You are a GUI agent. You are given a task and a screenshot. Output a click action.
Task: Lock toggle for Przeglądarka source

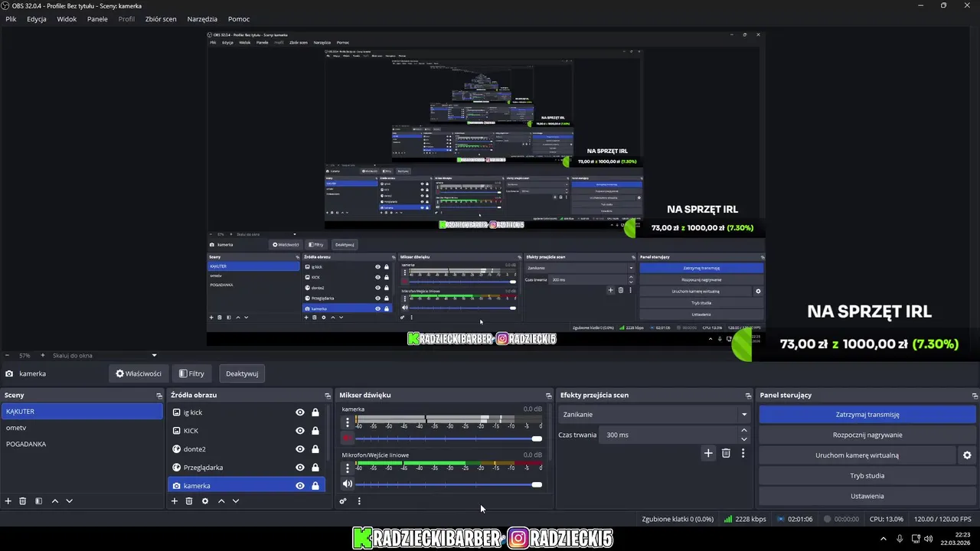(315, 468)
